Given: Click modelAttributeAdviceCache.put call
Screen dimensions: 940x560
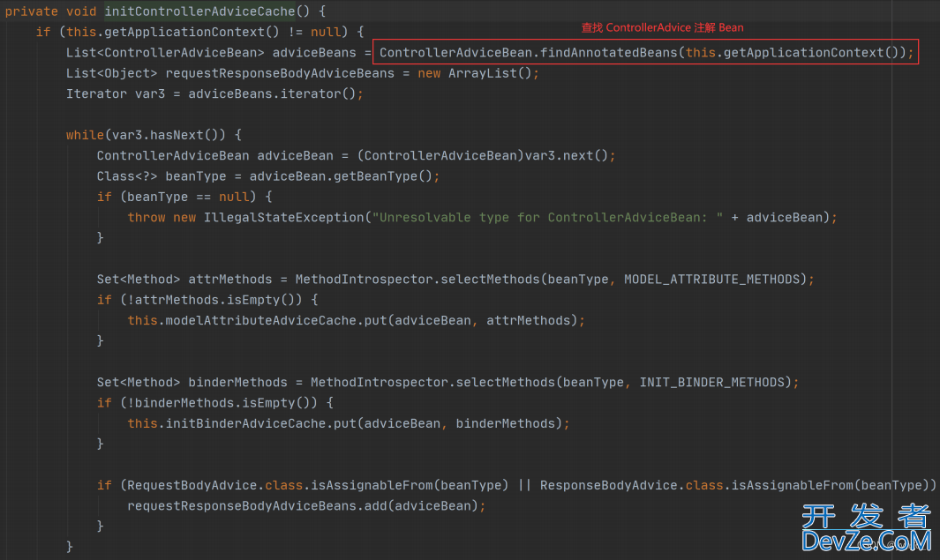Looking at the screenshot, I should click(276, 320).
